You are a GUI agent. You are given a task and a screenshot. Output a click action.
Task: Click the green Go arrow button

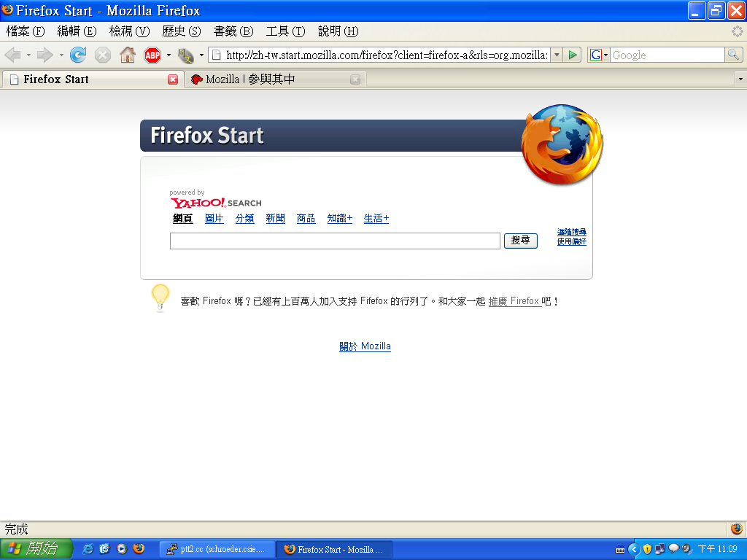tap(573, 55)
